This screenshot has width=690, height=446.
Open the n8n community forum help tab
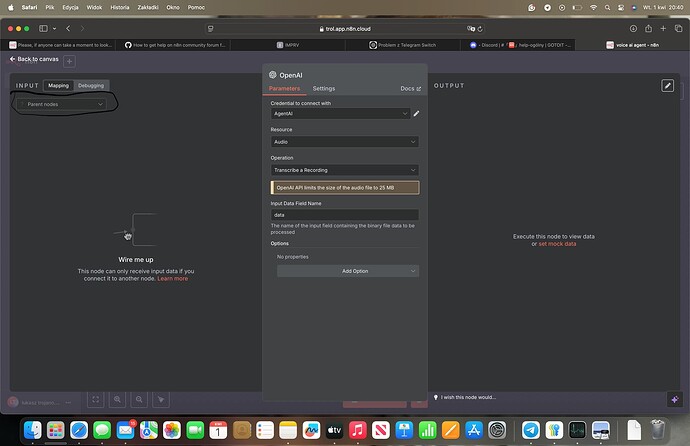click(173, 45)
